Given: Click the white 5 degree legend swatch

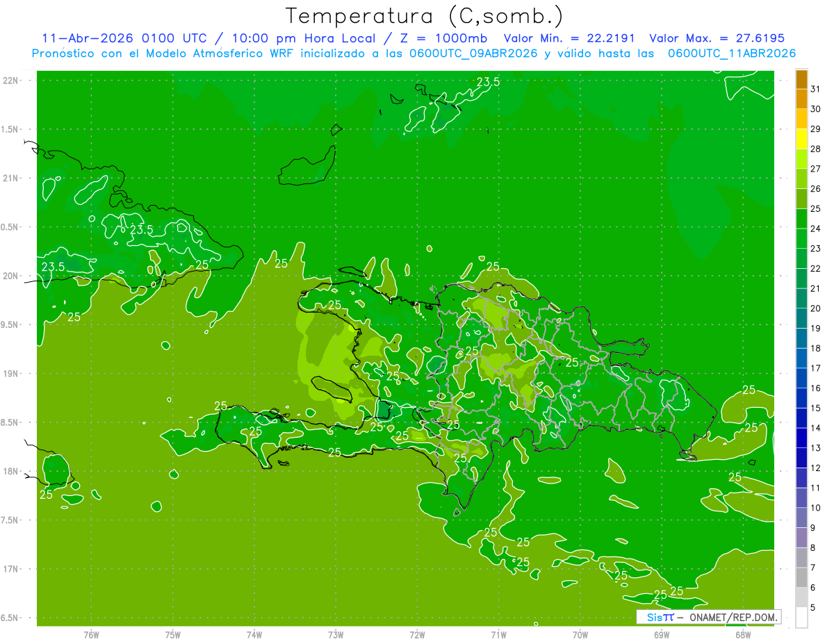Looking at the screenshot, I should click(801, 618).
